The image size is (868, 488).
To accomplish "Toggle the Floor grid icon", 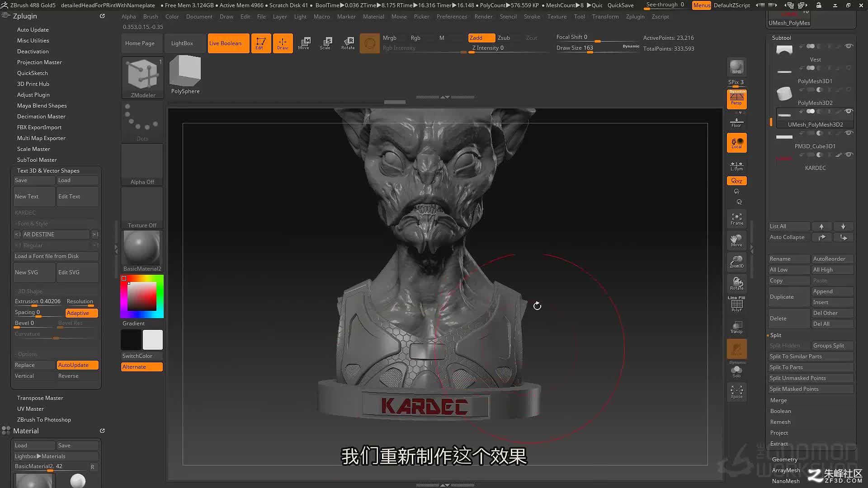I will [736, 122].
